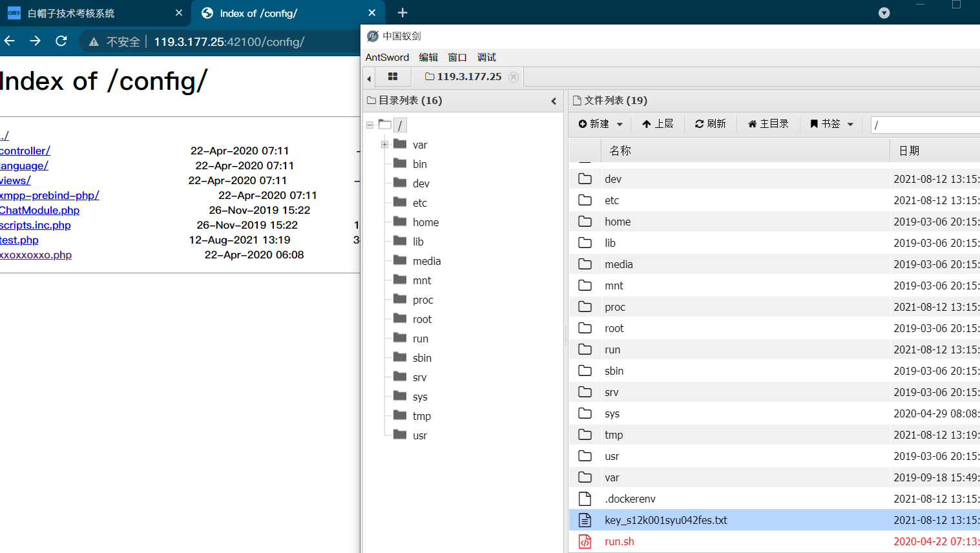Open the 新建 dropdown button
980x553 pixels.
(x=601, y=124)
